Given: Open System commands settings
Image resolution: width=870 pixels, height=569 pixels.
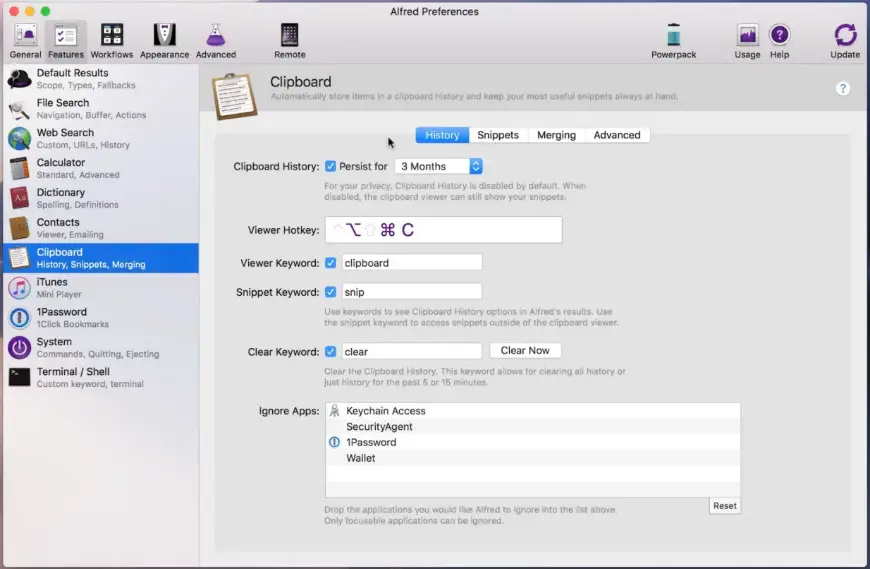Looking at the screenshot, I should [x=101, y=348].
